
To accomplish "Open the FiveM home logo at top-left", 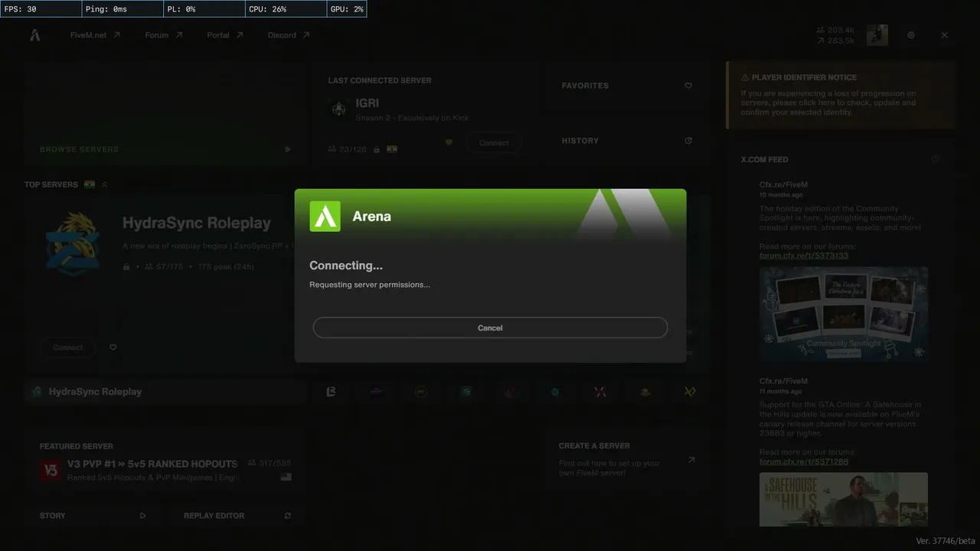I will [35, 35].
